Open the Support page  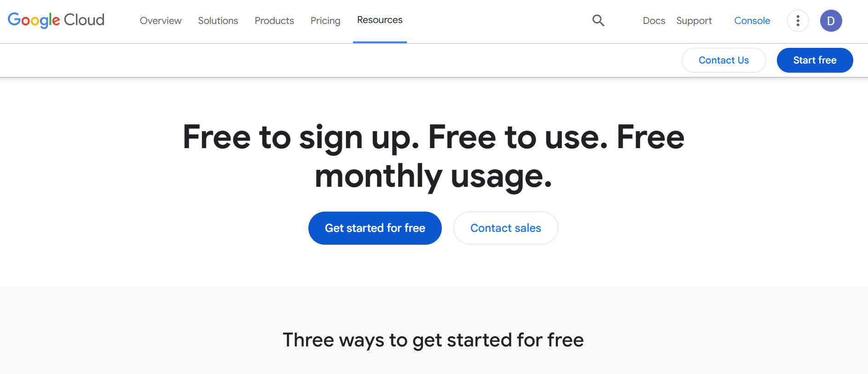pos(694,21)
